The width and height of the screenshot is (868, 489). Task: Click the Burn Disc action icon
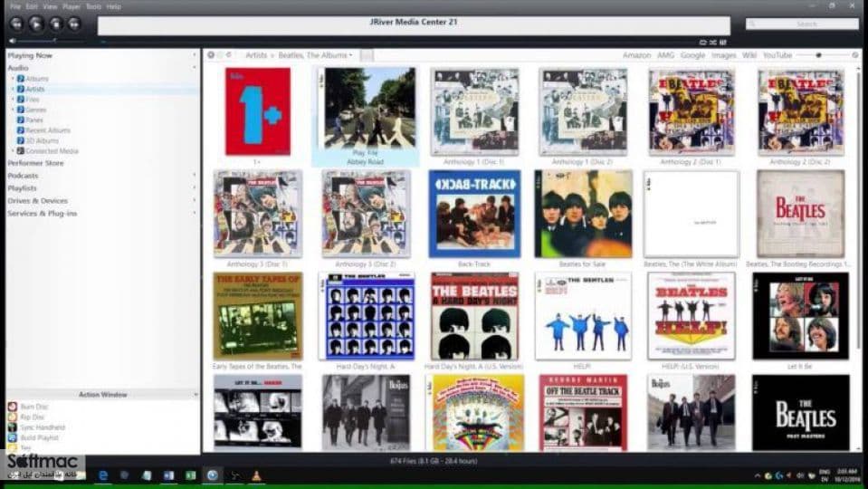(x=13, y=407)
